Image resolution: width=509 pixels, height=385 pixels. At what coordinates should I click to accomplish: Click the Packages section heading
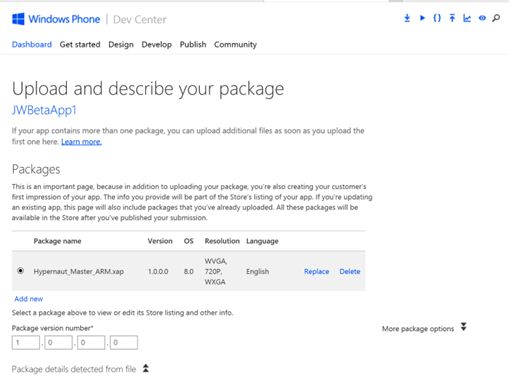(36, 169)
